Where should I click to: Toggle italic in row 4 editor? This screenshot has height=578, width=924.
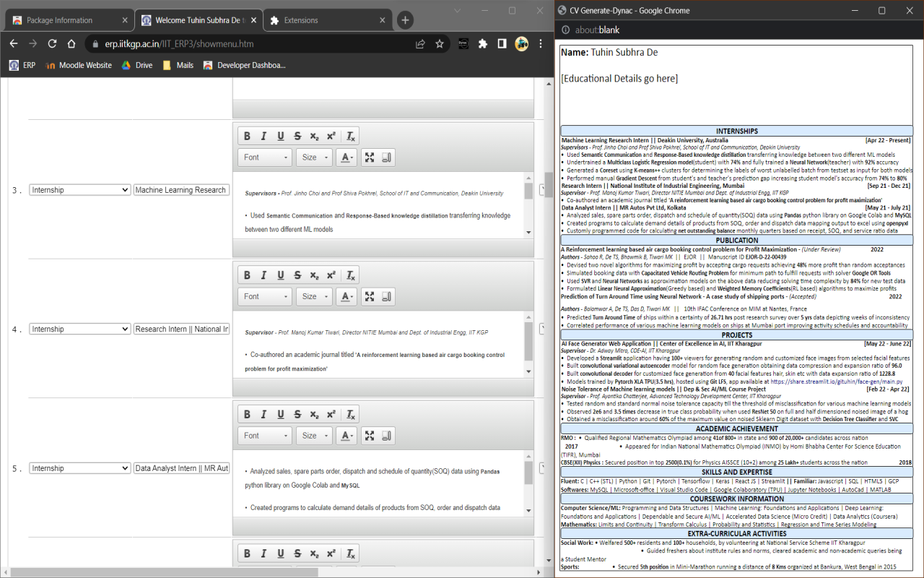point(263,275)
